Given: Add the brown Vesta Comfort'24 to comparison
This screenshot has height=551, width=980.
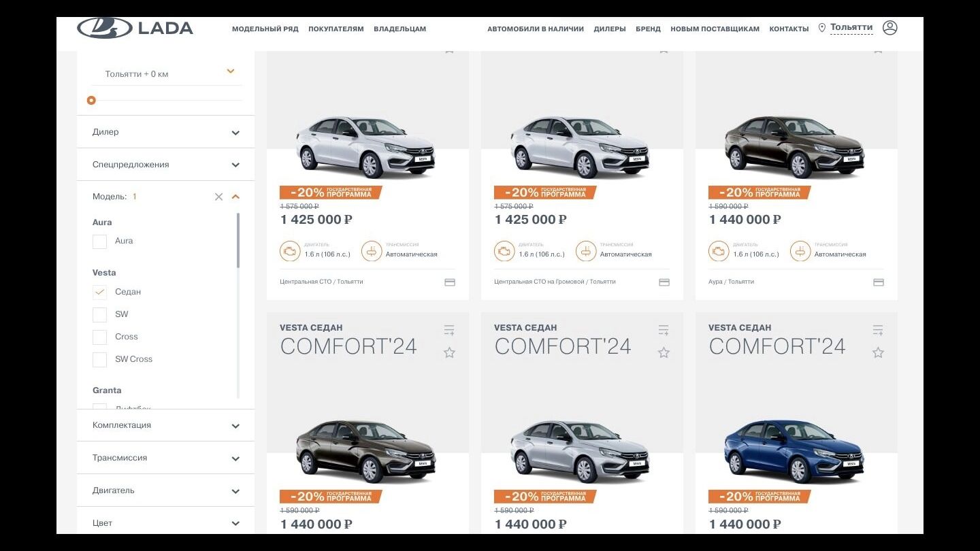Looking at the screenshot, I should pos(449,331).
